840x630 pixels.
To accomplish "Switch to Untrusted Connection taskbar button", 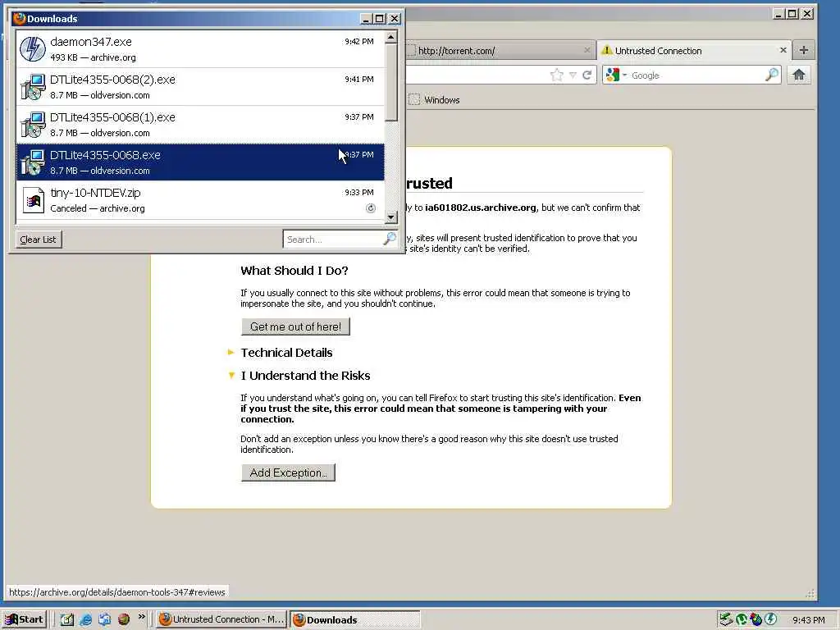I will point(221,619).
